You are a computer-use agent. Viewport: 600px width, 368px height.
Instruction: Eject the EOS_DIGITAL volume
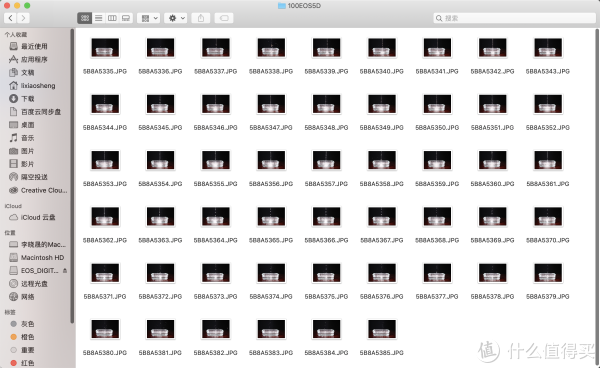coord(65,270)
